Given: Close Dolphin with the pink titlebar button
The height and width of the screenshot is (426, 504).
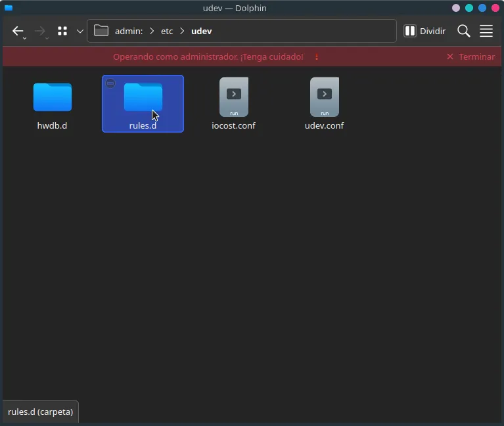Looking at the screenshot, I should pos(495,8).
